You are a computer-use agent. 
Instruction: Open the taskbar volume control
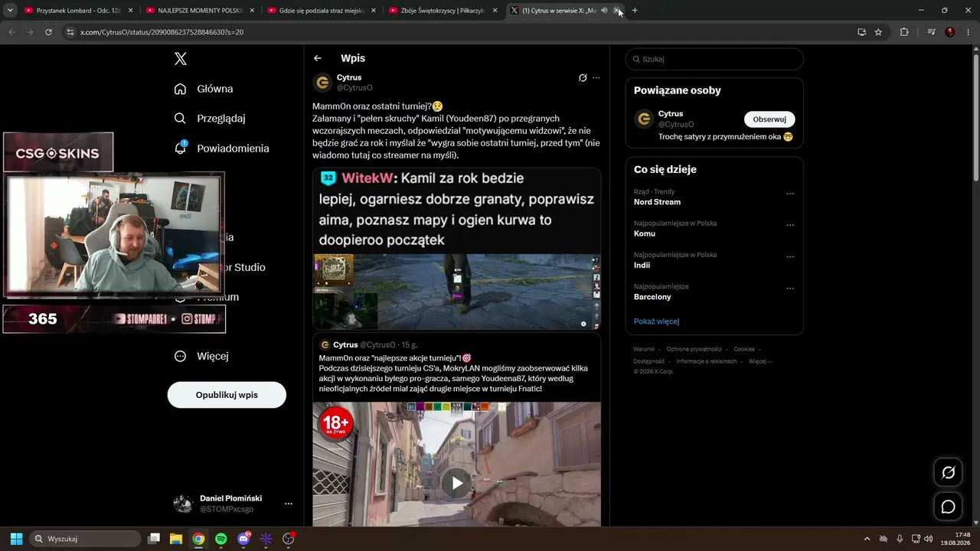click(x=928, y=539)
